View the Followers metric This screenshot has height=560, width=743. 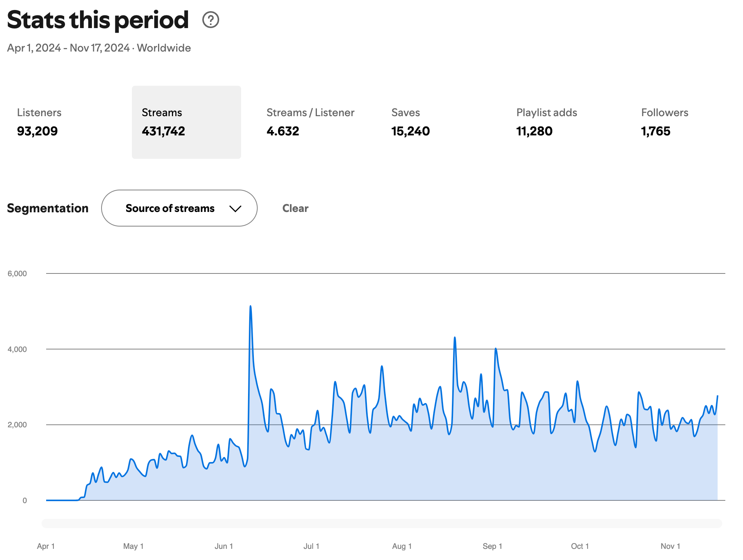pyautogui.click(x=664, y=122)
